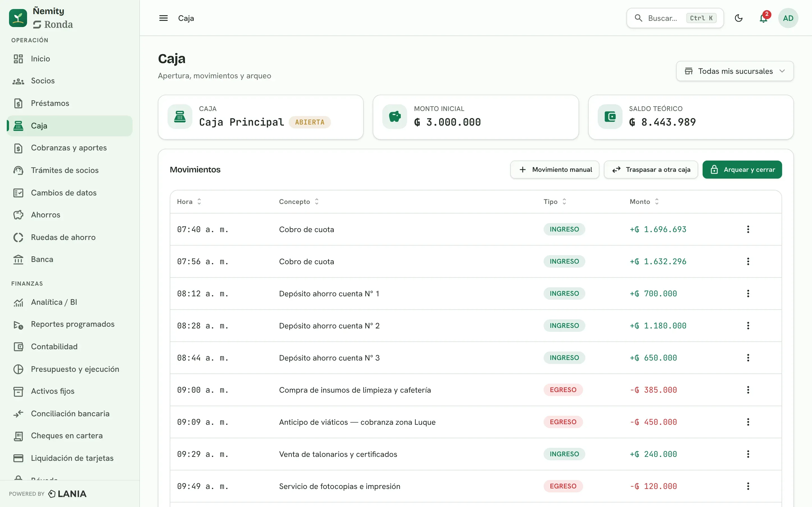The image size is (812, 507).
Task: Expand the Todas mis sucursales dropdown
Action: [x=735, y=71]
